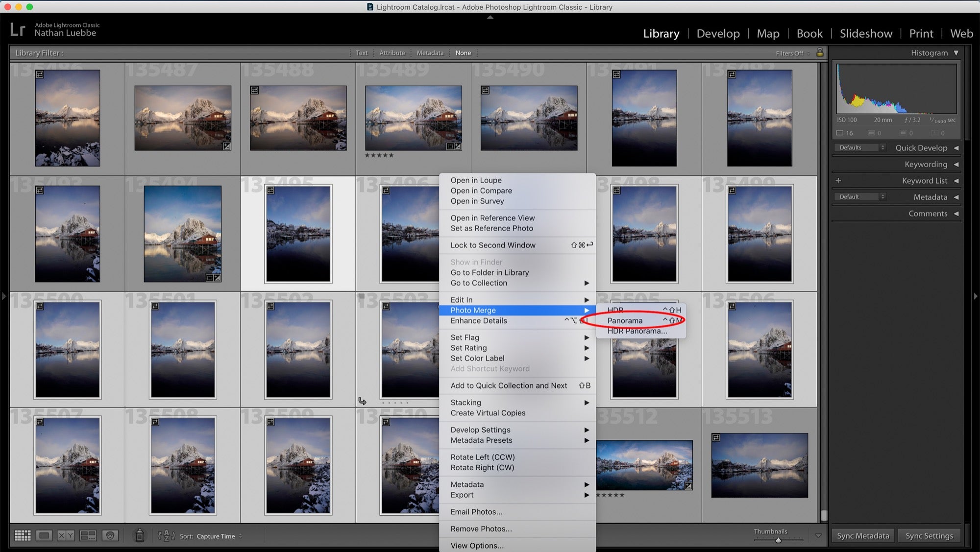Click the Loupe view icon
Image resolution: width=980 pixels, height=552 pixels.
click(44, 535)
